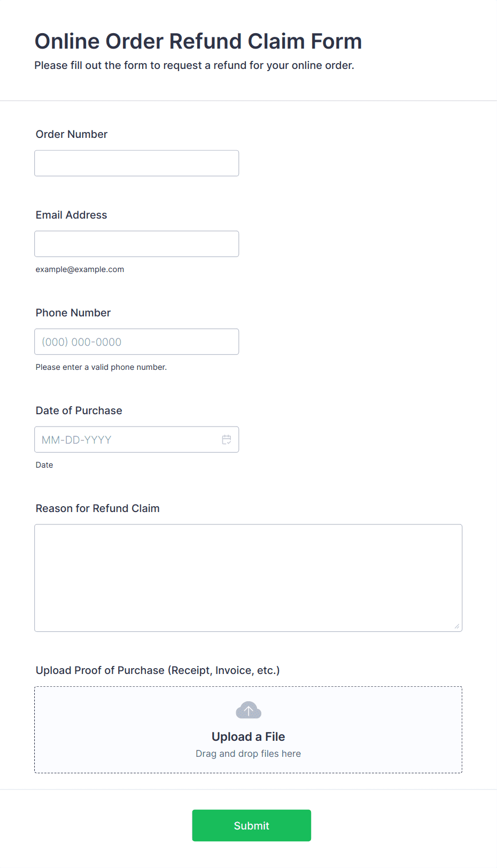Grab the textarea resize handle corner
The width and height of the screenshot is (497, 868).
(x=457, y=626)
